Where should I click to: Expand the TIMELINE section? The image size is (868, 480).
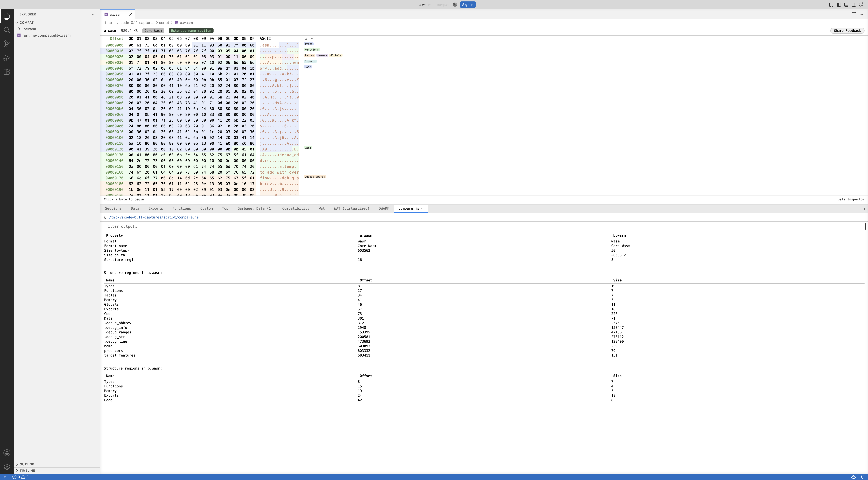click(57, 471)
